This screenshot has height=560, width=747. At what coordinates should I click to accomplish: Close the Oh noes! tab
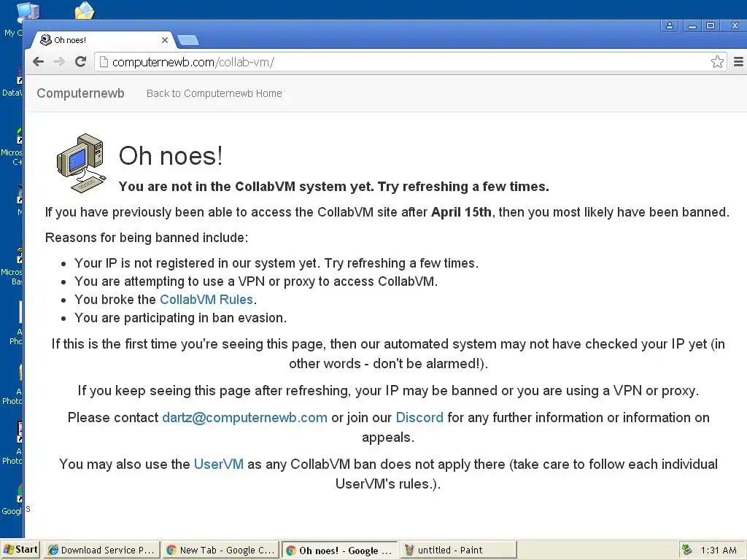[x=165, y=40]
